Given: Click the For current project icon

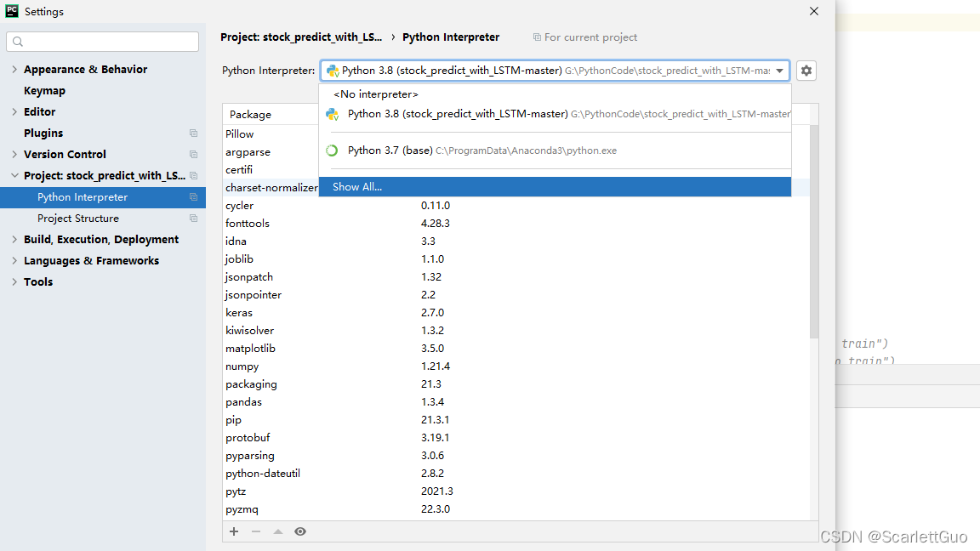Looking at the screenshot, I should [x=537, y=37].
